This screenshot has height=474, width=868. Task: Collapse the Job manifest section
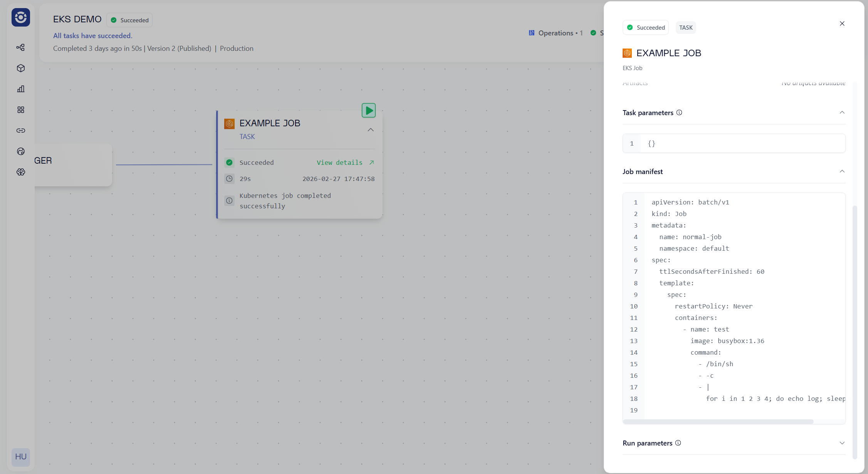pyautogui.click(x=842, y=171)
